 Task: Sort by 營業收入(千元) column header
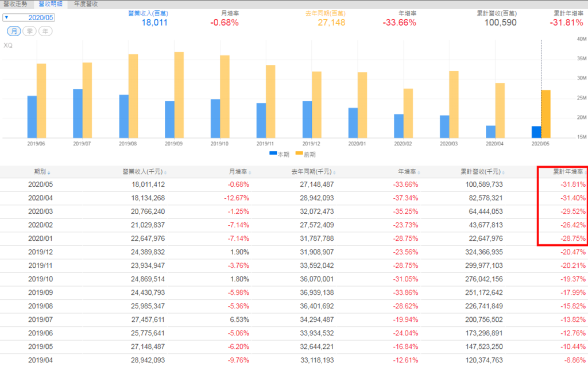[x=144, y=172]
